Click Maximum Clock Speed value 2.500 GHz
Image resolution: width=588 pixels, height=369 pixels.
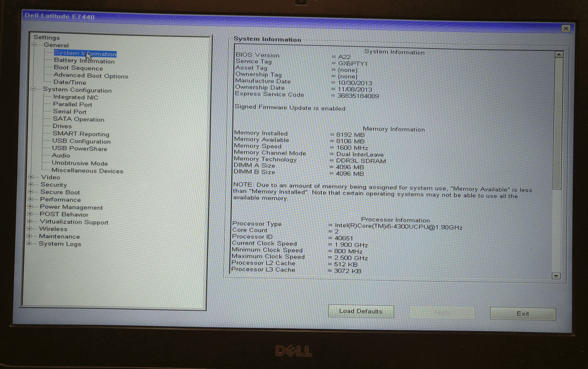pyautogui.click(x=351, y=258)
